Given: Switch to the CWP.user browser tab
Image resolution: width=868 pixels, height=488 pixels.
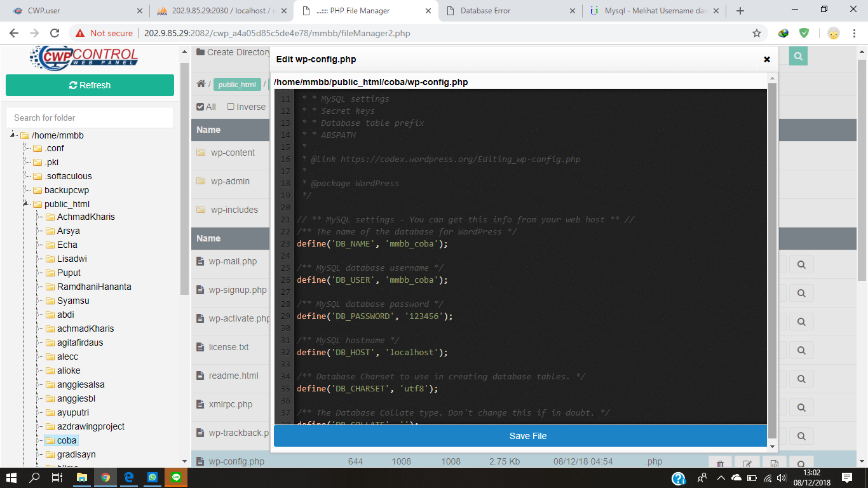Looking at the screenshot, I should point(76,11).
